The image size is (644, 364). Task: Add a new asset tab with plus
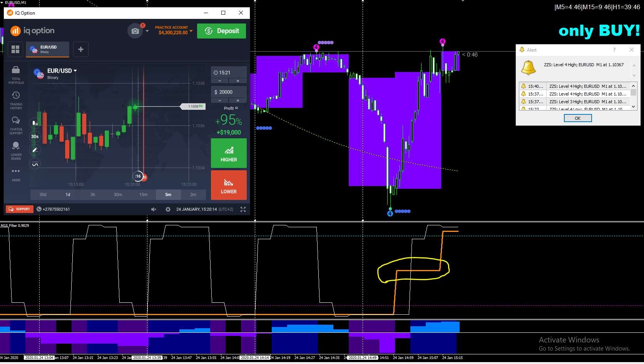click(81, 49)
